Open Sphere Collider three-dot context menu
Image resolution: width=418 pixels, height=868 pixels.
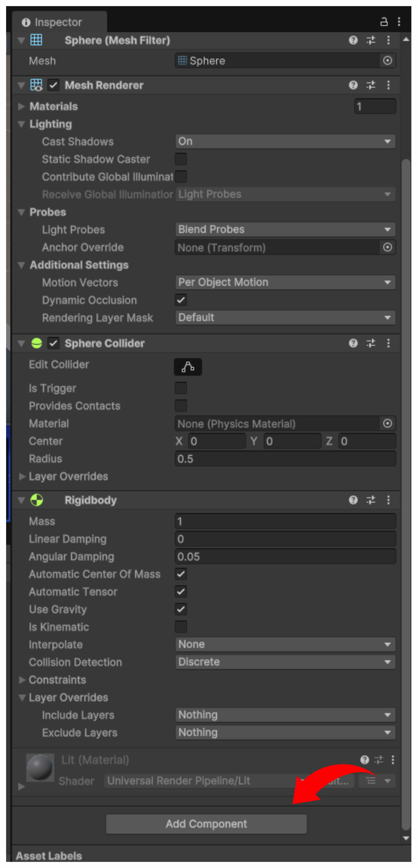click(388, 343)
